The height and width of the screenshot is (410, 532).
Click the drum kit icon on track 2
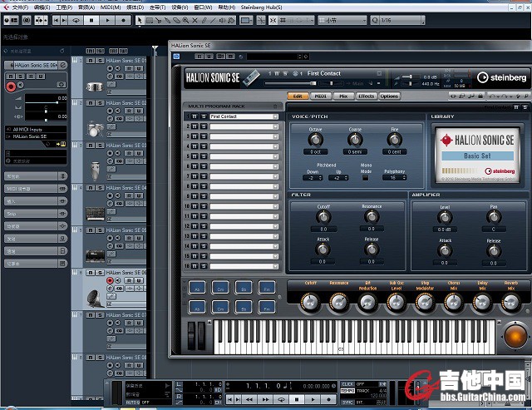95,129
